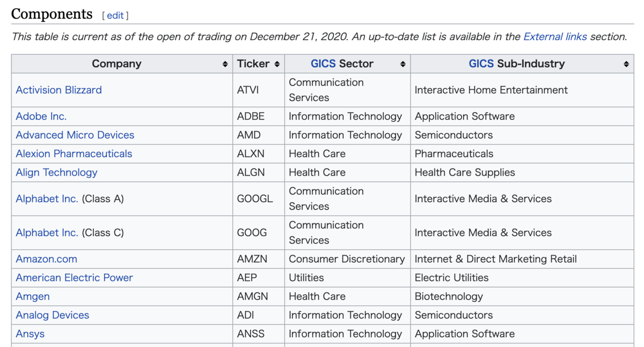This screenshot has width=644, height=347.
Task: Go to the Adobe Inc. page
Action: click(x=41, y=116)
